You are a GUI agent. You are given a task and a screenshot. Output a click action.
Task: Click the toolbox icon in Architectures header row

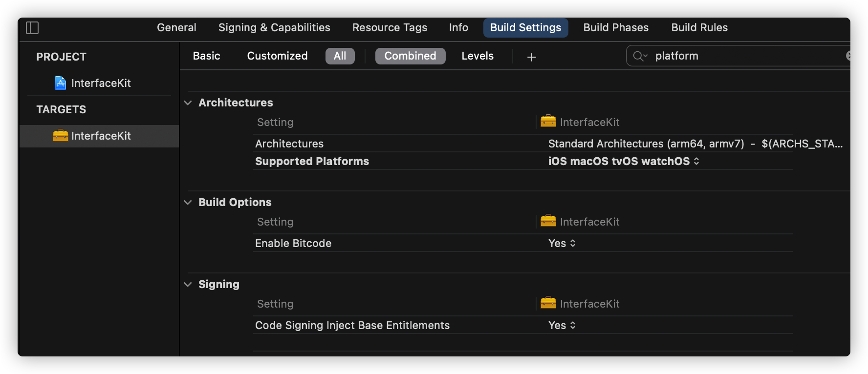pyautogui.click(x=548, y=121)
